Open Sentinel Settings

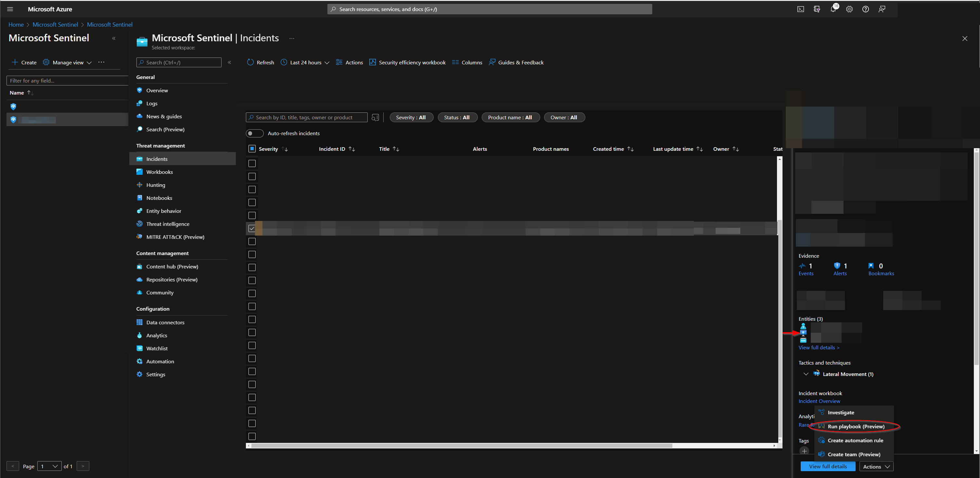tap(156, 374)
